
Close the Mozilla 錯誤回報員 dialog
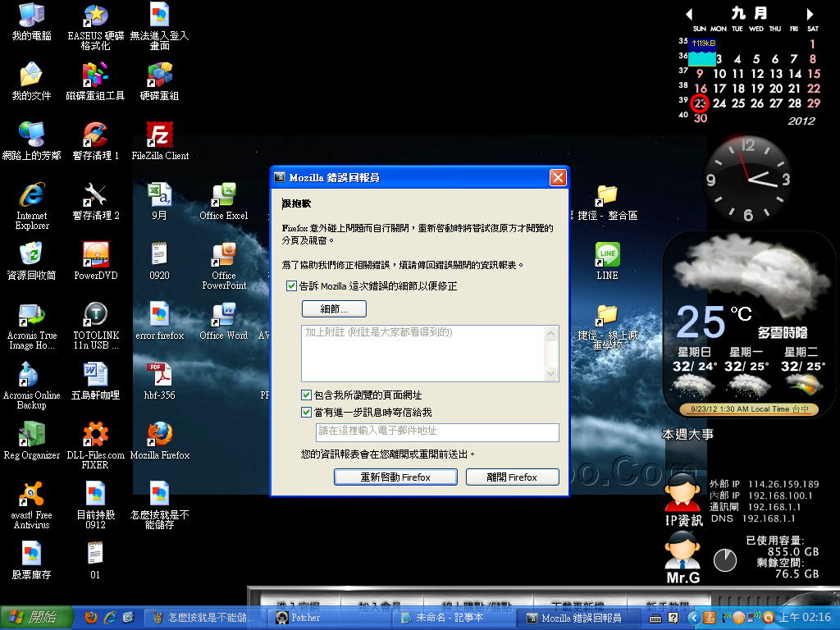(x=558, y=177)
